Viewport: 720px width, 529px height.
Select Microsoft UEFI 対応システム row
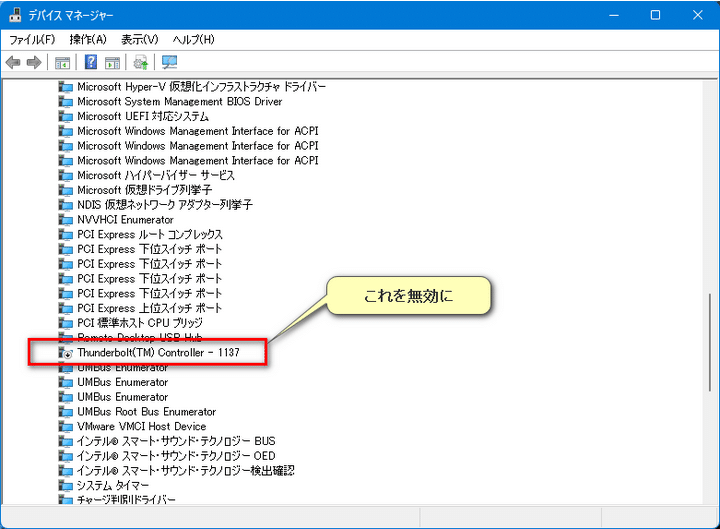(x=143, y=116)
